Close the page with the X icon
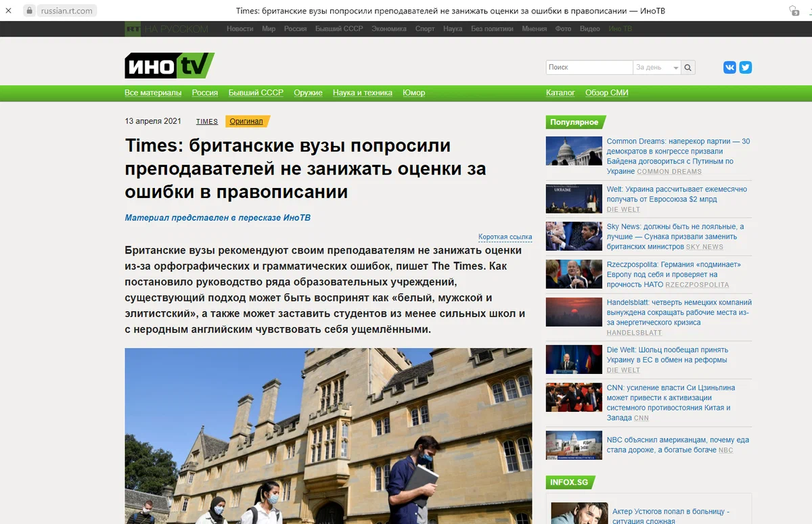 point(8,11)
